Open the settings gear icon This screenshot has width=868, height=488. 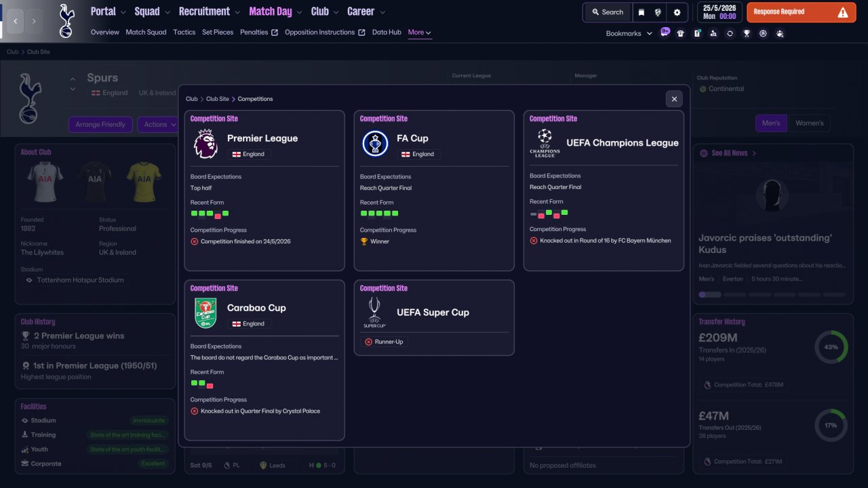(x=677, y=12)
